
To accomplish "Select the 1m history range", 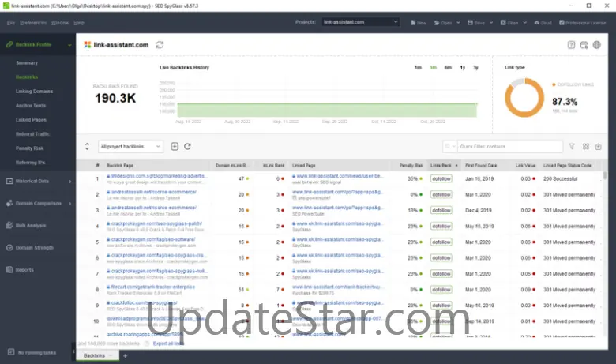I will [418, 68].
